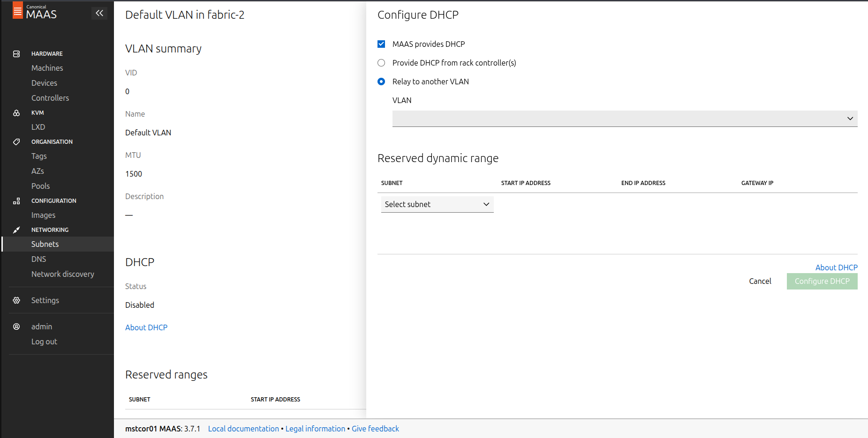Click the admin user icon
This screenshot has height=438, width=868.
click(x=16, y=327)
